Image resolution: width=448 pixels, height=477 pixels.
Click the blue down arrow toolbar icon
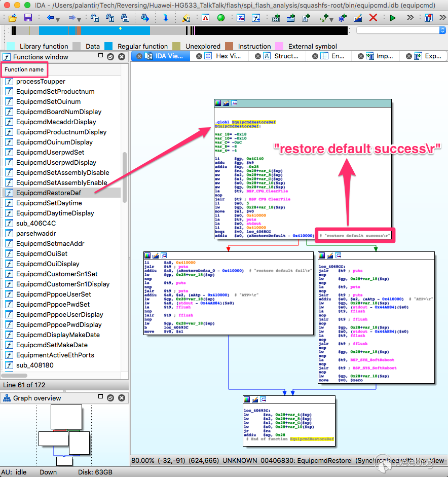click(x=165, y=18)
